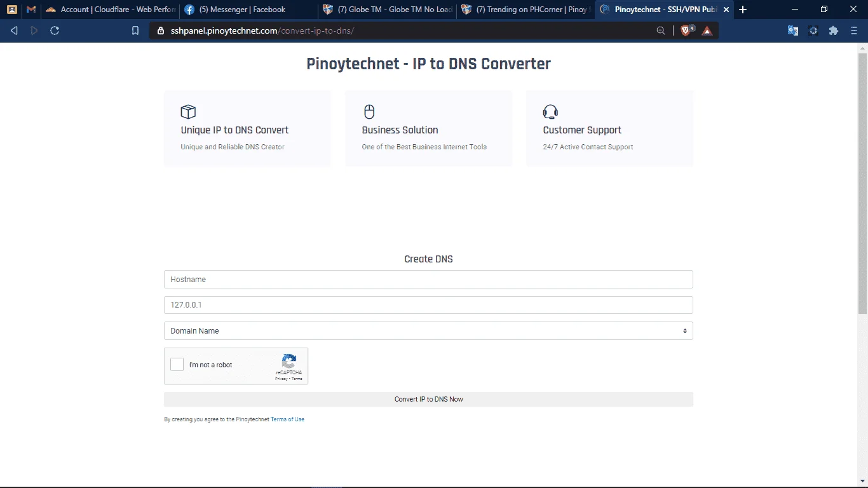Expand the Domain Name dropdown
This screenshot has height=488, width=868.
tap(428, 331)
